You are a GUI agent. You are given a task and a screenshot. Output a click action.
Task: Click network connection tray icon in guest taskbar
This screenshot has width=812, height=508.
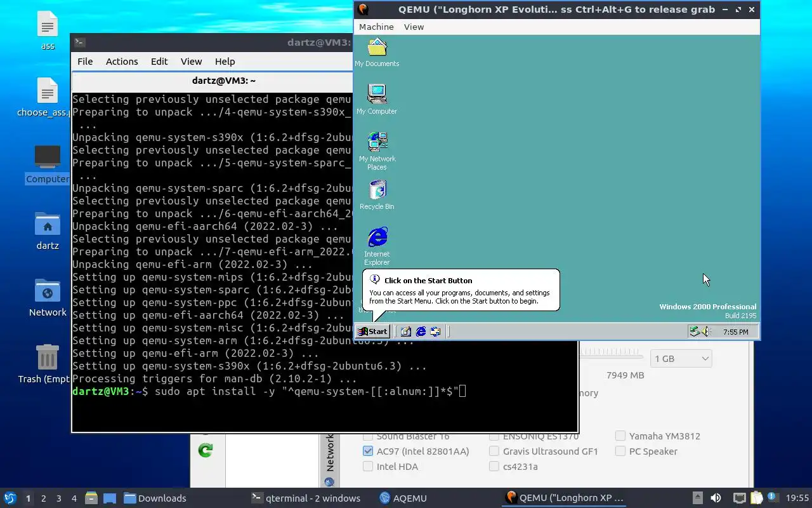[x=695, y=331]
